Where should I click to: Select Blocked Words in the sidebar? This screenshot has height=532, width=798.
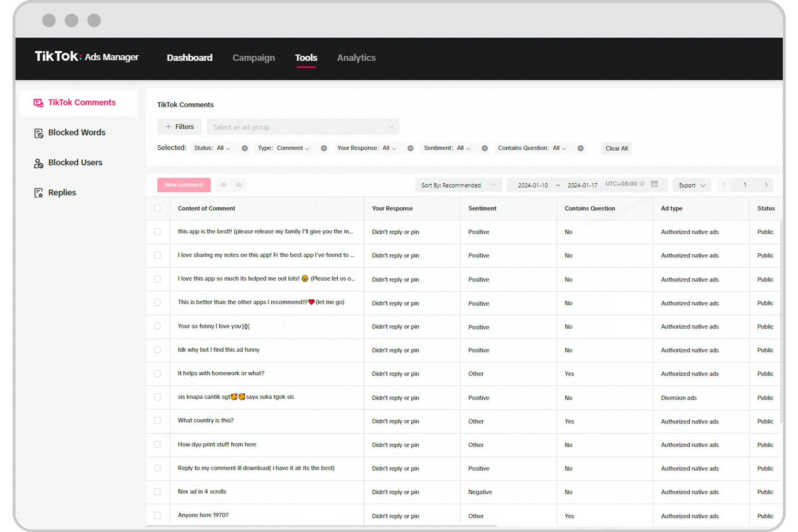76,133
